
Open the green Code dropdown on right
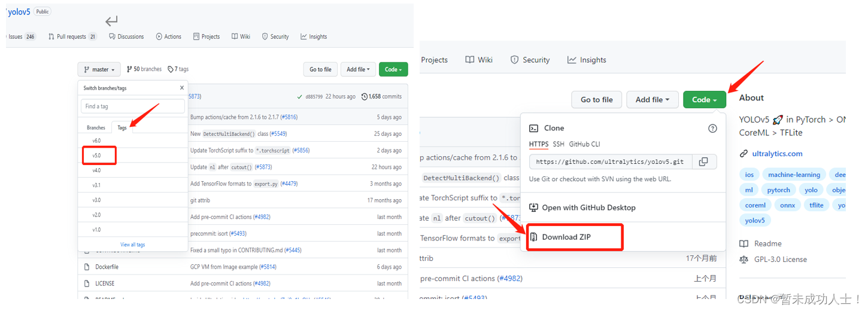click(x=704, y=100)
